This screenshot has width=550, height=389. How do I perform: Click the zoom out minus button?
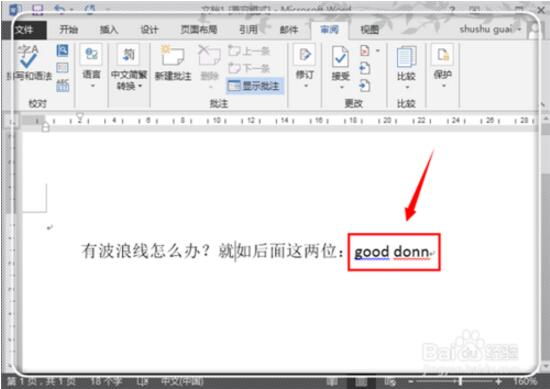click(411, 381)
